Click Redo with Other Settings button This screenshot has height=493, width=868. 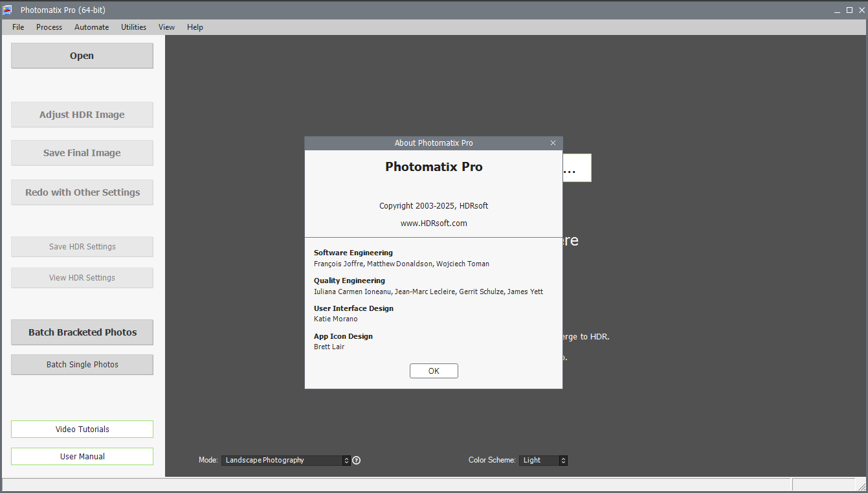click(x=82, y=192)
